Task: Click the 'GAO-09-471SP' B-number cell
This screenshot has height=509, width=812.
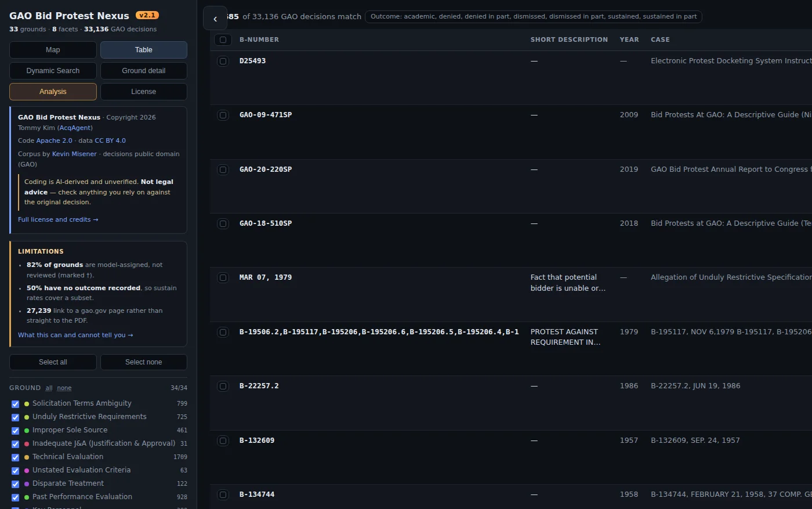Action: [266, 115]
